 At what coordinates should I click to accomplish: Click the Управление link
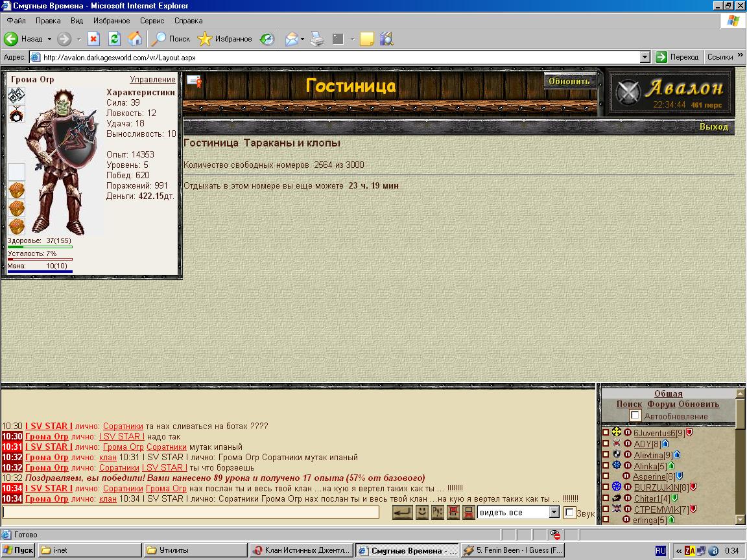[x=152, y=80]
